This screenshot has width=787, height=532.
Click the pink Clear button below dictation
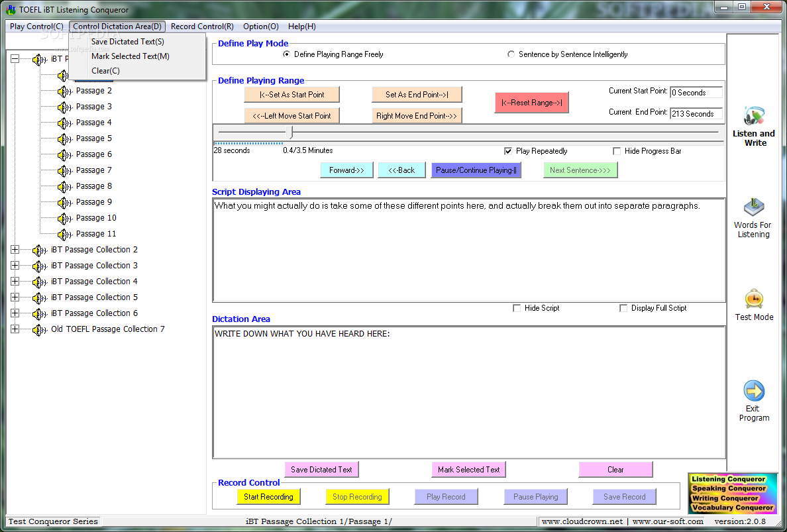616,470
